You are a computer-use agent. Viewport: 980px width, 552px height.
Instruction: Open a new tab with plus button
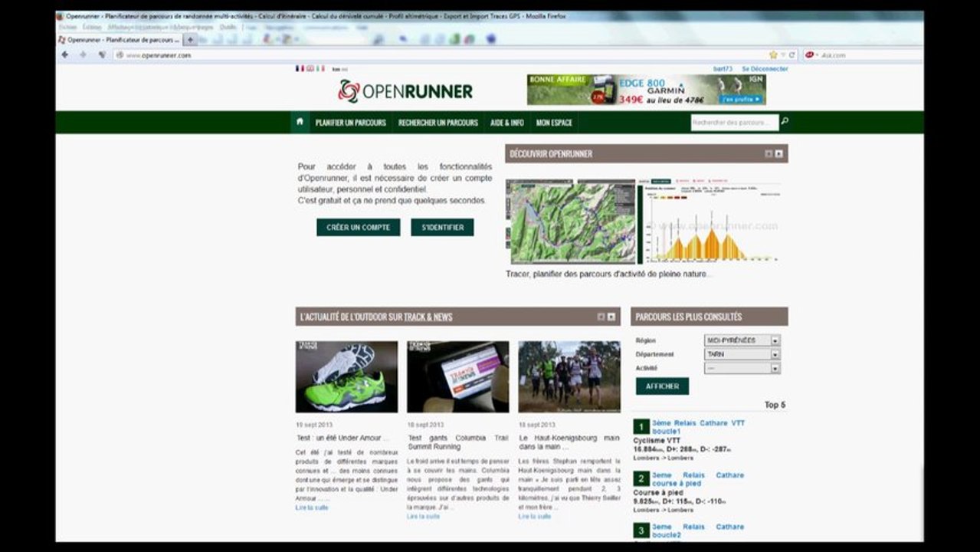click(x=190, y=40)
